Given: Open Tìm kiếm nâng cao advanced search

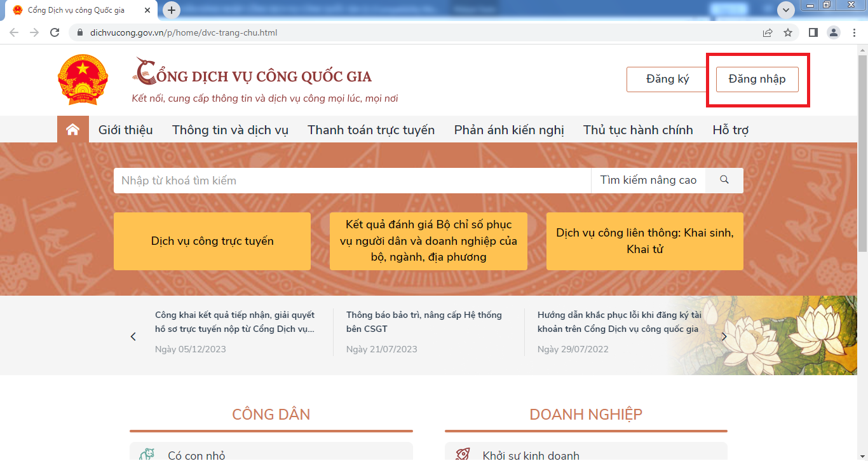Looking at the screenshot, I should [x=648, y=180].
